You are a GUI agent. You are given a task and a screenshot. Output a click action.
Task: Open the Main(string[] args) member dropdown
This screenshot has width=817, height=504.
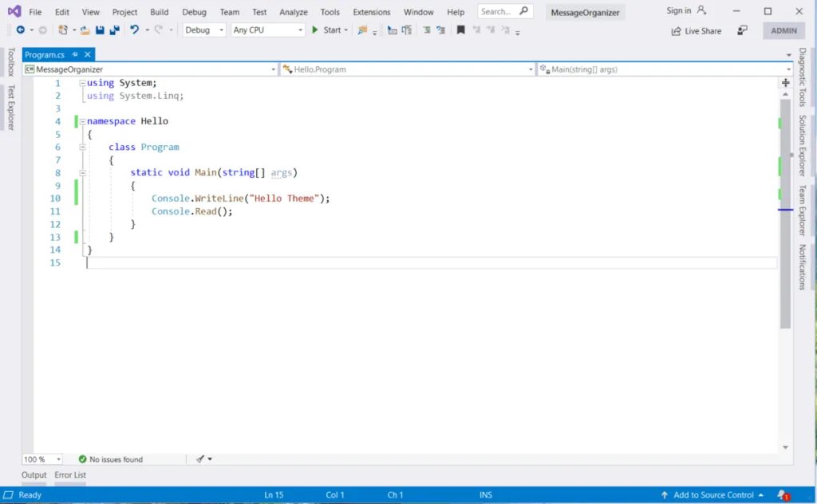(665, 69)
